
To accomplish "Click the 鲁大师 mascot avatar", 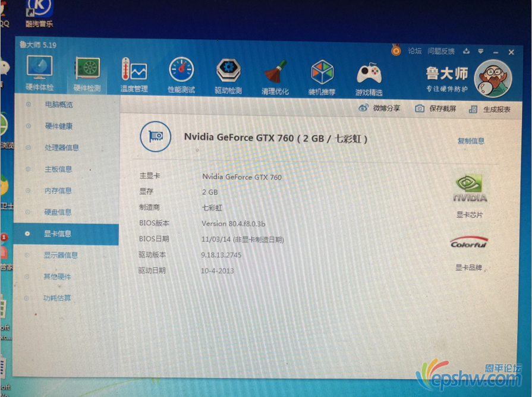I will tap(493, 78).
